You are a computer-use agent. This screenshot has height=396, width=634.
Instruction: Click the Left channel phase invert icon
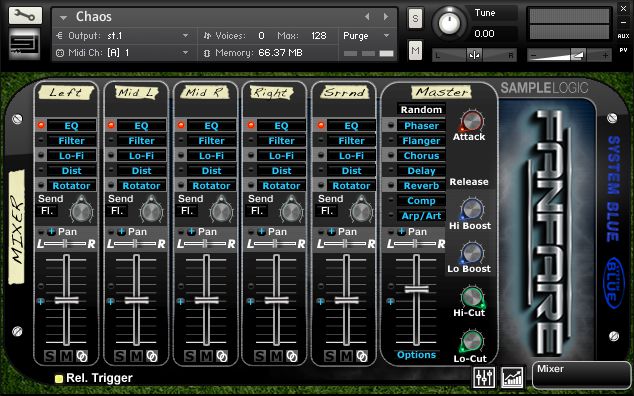[82, 356]
